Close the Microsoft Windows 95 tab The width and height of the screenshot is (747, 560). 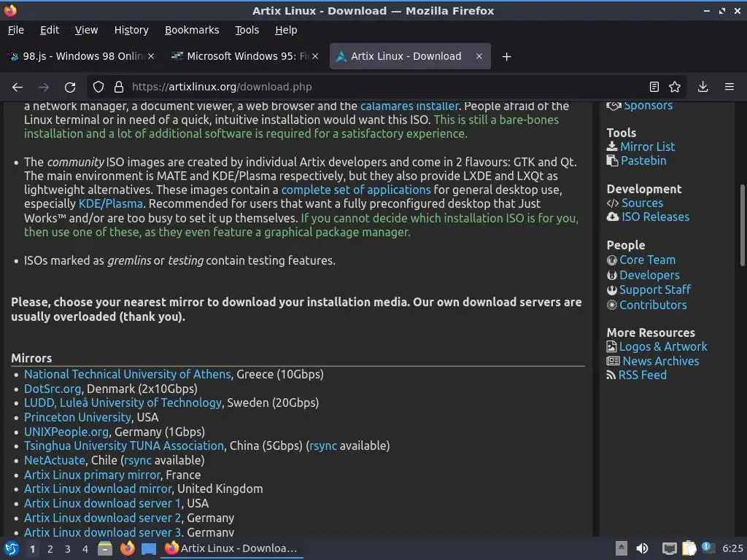315,56
